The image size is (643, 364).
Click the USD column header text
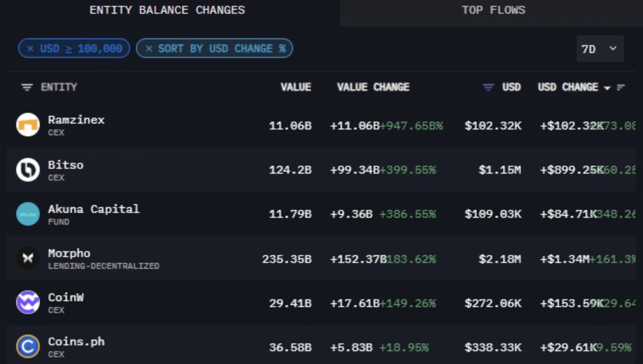click(511, 87)
